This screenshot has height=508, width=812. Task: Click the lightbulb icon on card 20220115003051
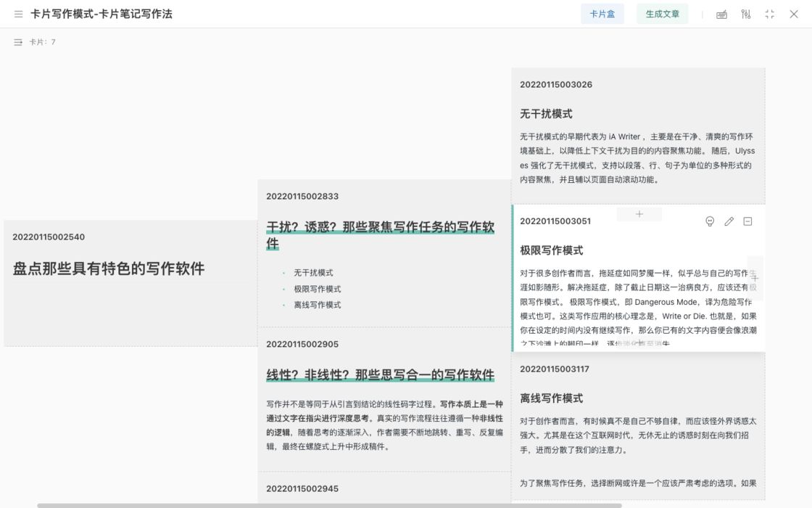pyautogui.click(x=710, y=221)
